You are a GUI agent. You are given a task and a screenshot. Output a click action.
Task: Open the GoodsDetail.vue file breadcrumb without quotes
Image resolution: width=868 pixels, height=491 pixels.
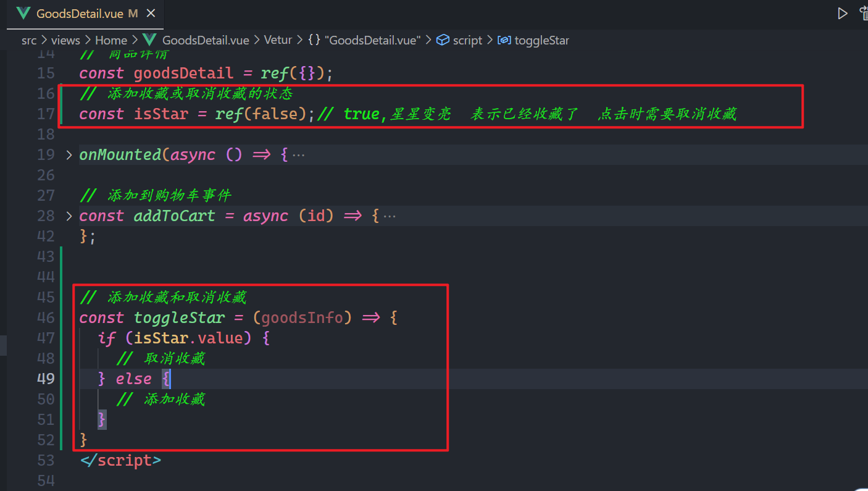(x=206, y=40)
